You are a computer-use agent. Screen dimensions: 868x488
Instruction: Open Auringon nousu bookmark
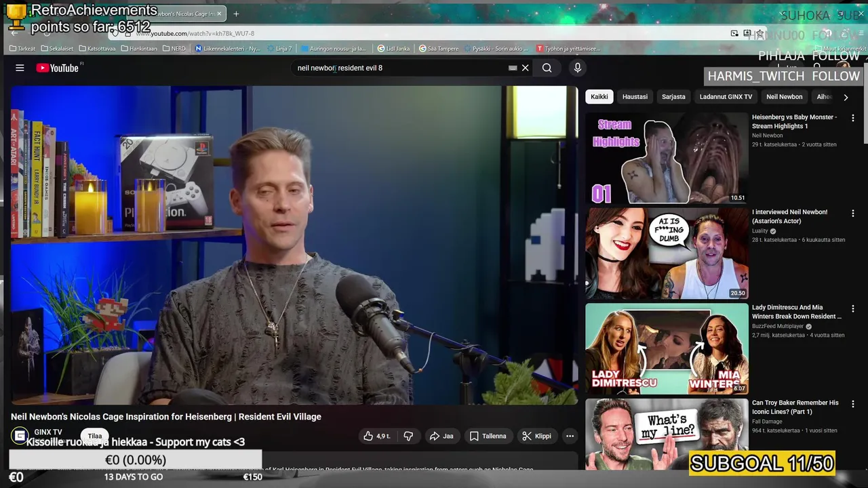pyautogui.click(x=333, y=49)
